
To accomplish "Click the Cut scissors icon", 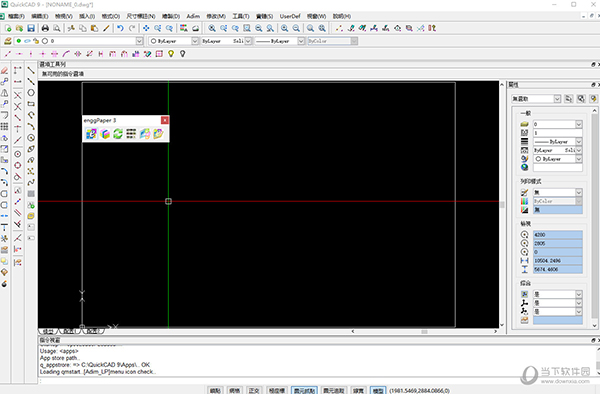I will [71, 28].
